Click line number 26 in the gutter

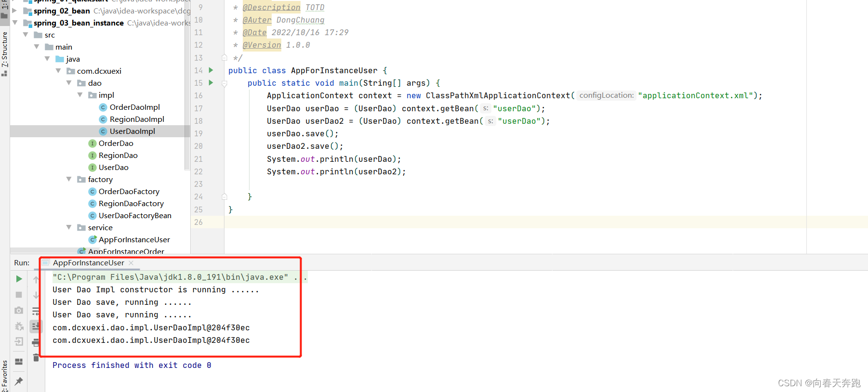(x=198, y=222)
